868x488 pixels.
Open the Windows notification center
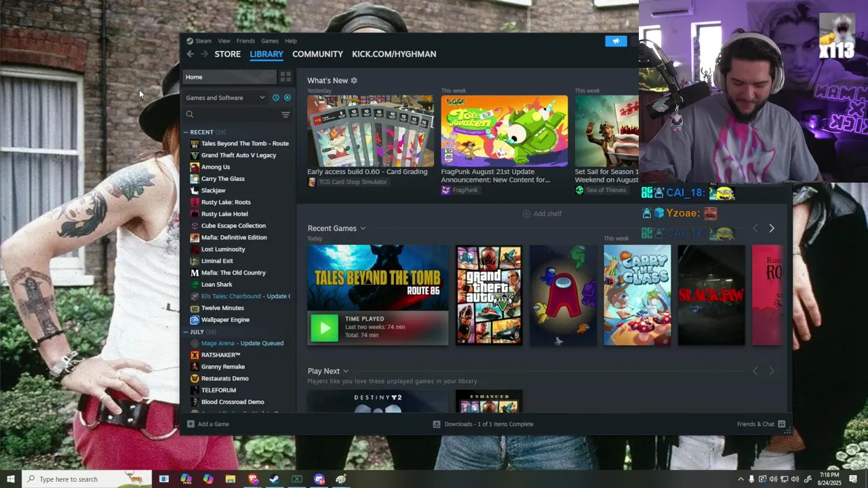click(x=854, y=479)
